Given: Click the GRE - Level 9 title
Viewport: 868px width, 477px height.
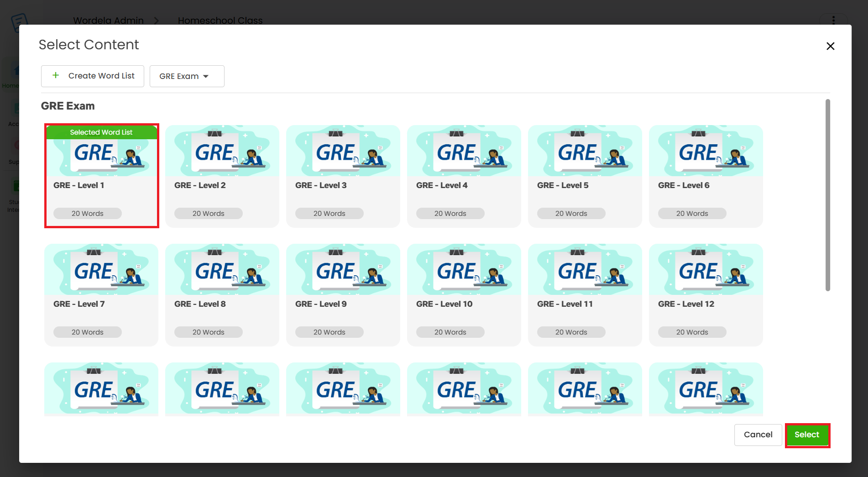Looking at the screenshot, I should [321, 304].
